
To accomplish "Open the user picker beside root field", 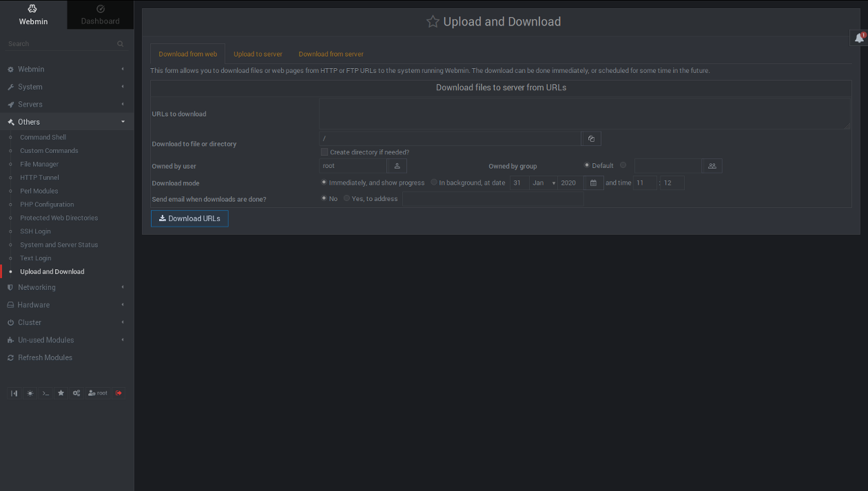I will pos(397,166).
